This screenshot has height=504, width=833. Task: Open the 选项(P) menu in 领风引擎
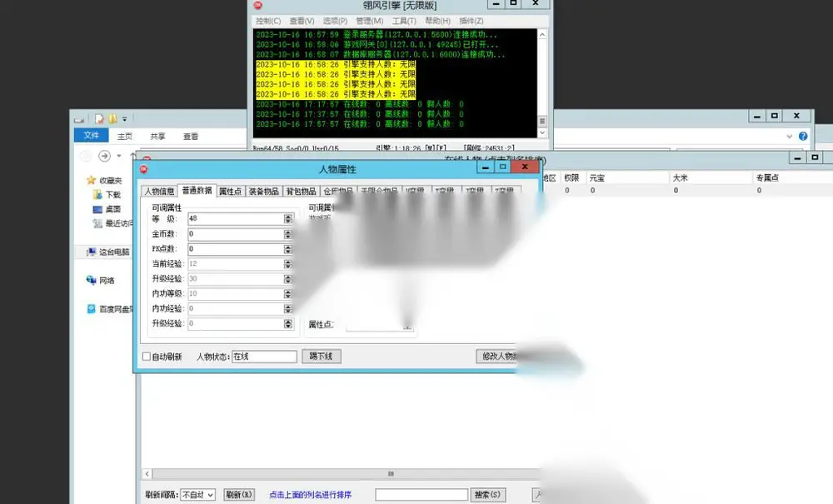click(335, 21)
